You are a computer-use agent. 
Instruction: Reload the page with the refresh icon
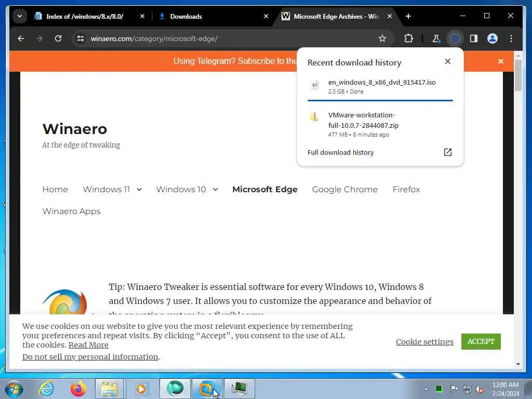[58, 38]
